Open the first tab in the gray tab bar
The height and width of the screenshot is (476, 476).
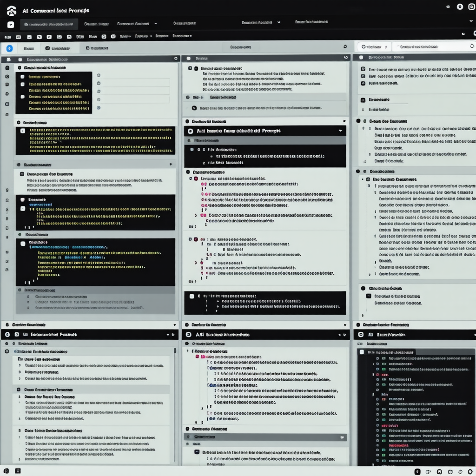(29, 48)
